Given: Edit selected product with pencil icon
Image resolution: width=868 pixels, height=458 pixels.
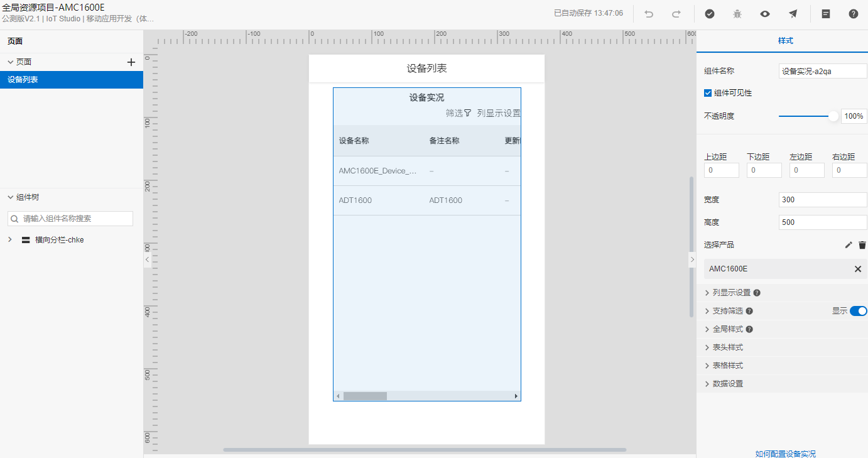Looking at the screenshot, I should (849, 245).
